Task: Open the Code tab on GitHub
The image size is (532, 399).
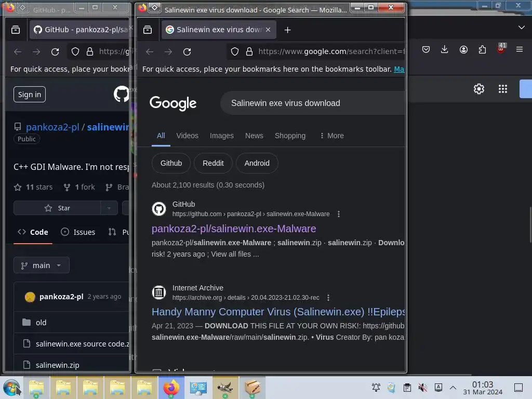Action: tap(33, 232)
